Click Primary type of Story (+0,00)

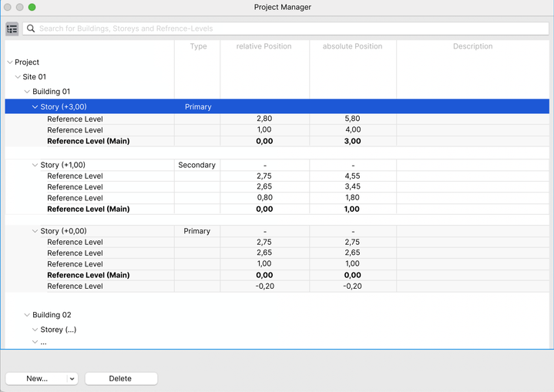tap(196, 231)
